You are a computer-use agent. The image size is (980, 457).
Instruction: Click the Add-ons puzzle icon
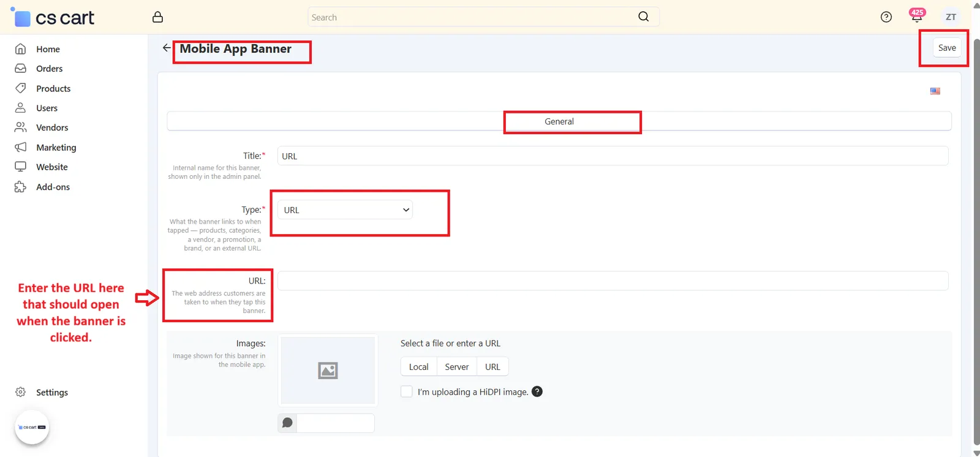point(20,187)
